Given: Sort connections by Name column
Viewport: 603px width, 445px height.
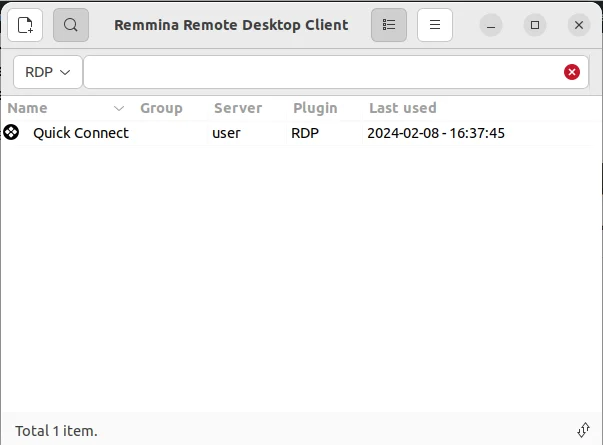Looking at the screenshot, I should point(28,108).
